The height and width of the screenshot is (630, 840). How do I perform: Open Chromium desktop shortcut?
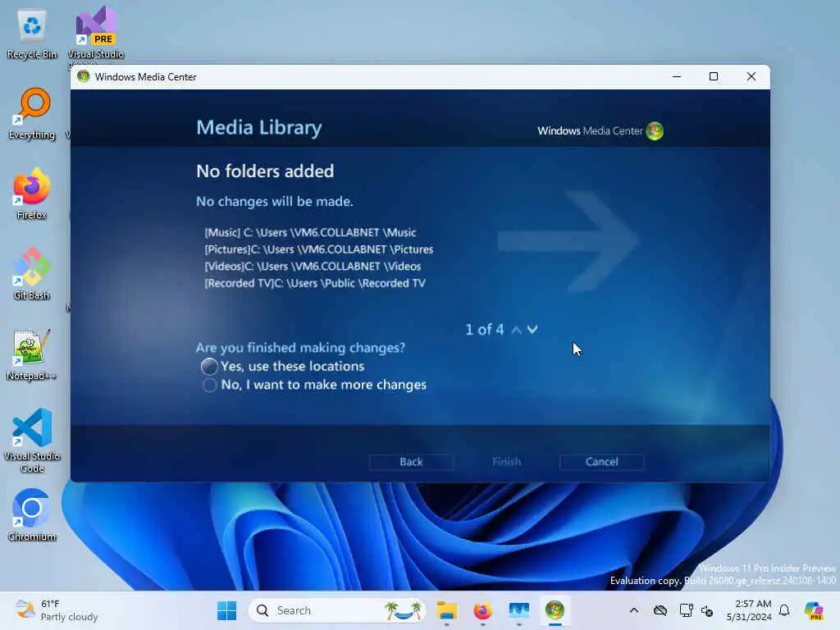point(32,515)
